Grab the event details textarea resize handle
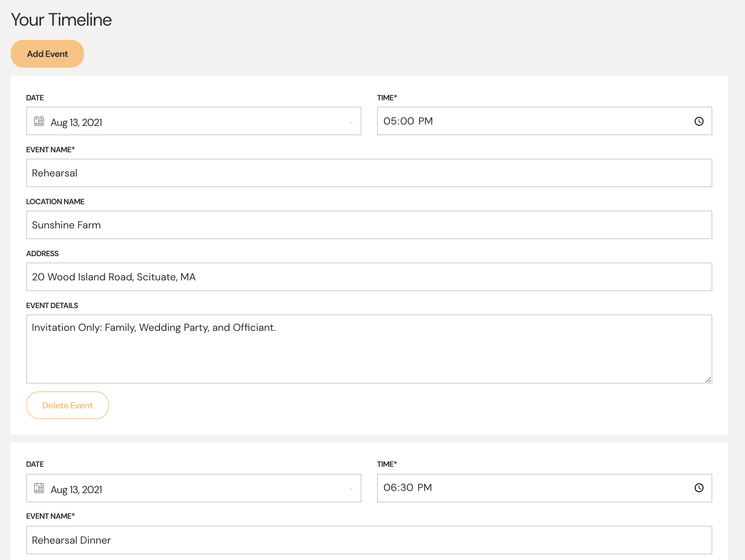The width and height of the screenshot is (745, 560). pyautogui.click(x=708, y=380)
